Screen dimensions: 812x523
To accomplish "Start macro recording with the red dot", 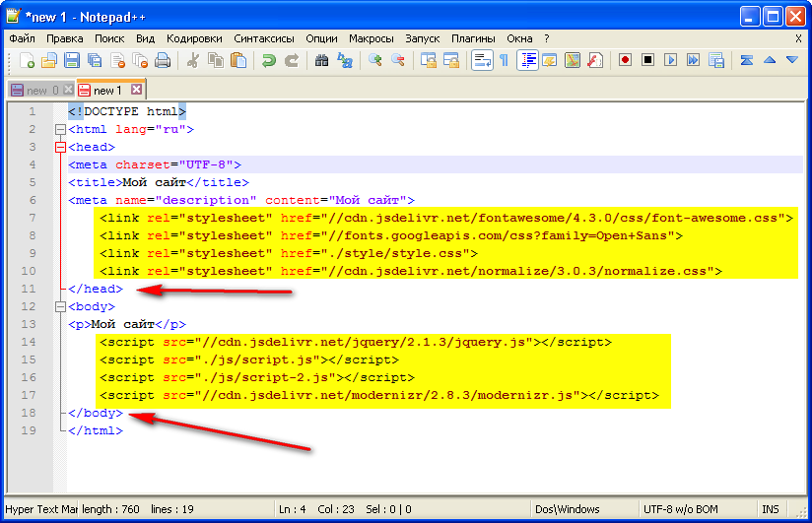I will point(625,61).
